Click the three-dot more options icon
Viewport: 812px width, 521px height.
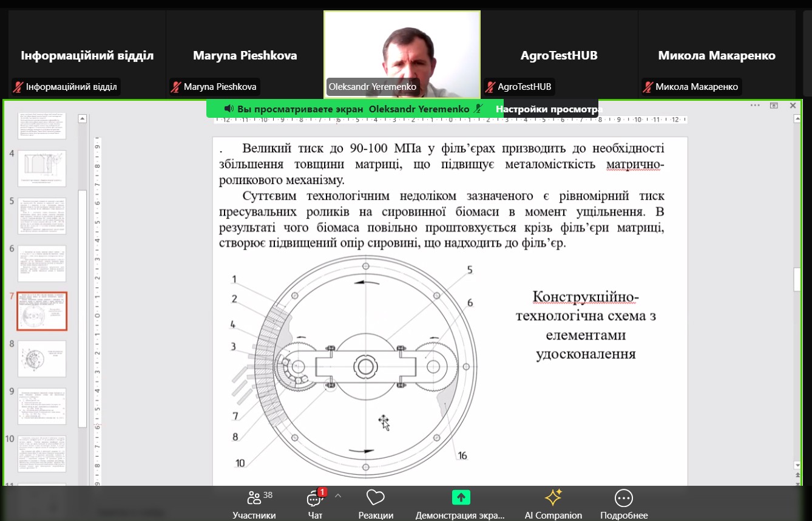click(755, 106)
